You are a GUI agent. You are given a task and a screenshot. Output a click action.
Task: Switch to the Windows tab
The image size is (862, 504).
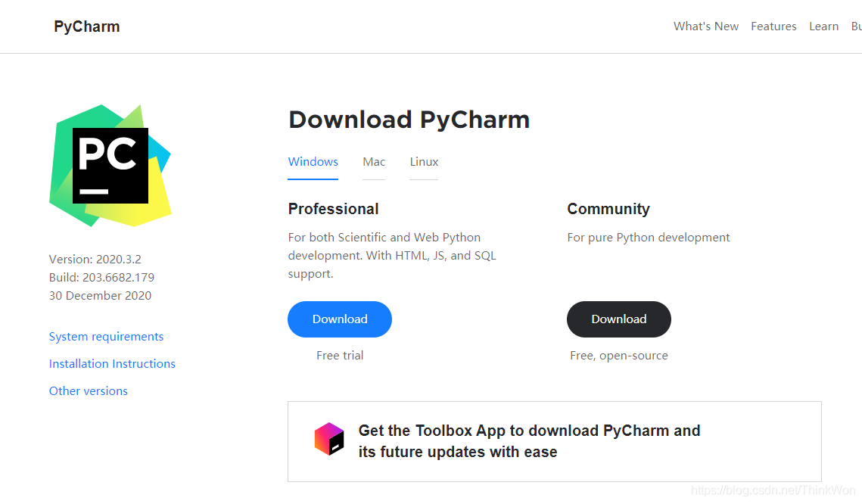point(313,161)
